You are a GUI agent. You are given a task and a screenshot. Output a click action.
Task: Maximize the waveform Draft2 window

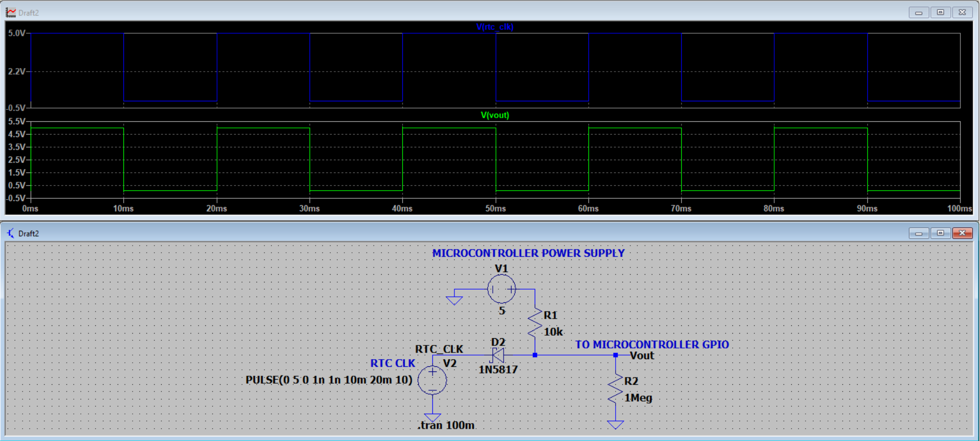click(941, 12)
